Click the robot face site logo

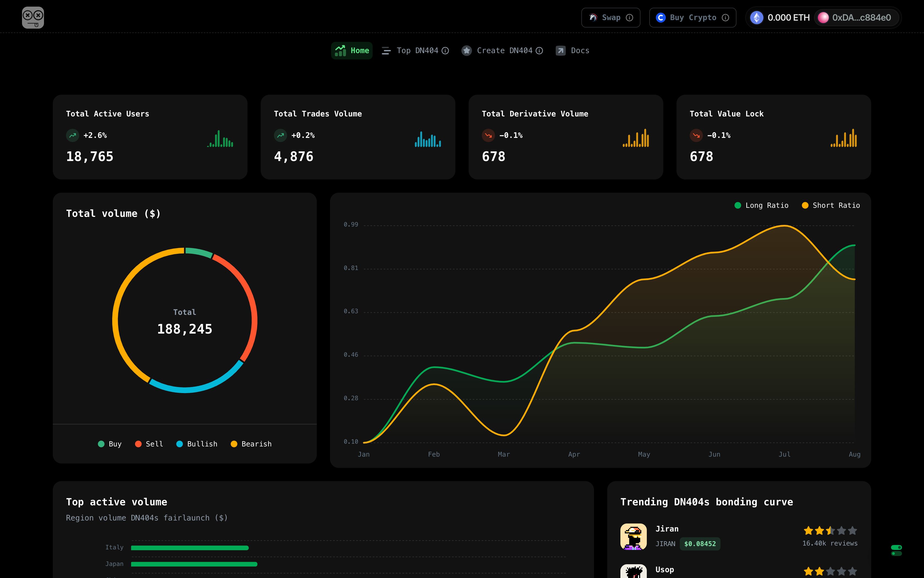point(33,18)
